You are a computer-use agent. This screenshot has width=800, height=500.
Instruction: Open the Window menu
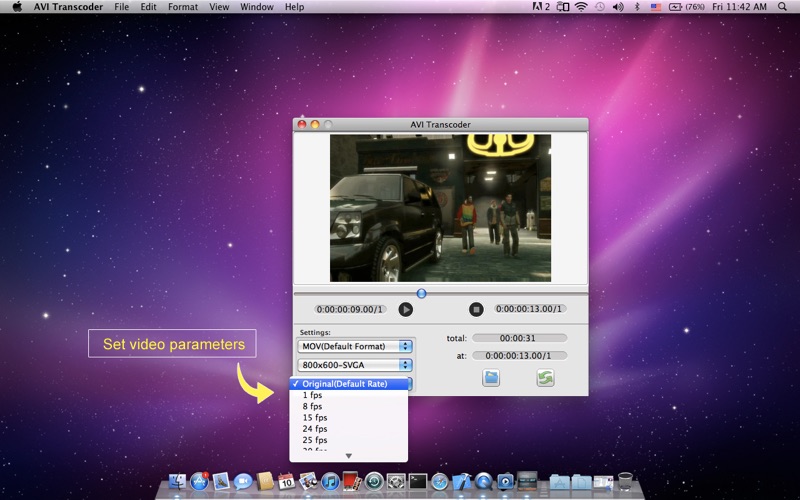coord(257,7)
